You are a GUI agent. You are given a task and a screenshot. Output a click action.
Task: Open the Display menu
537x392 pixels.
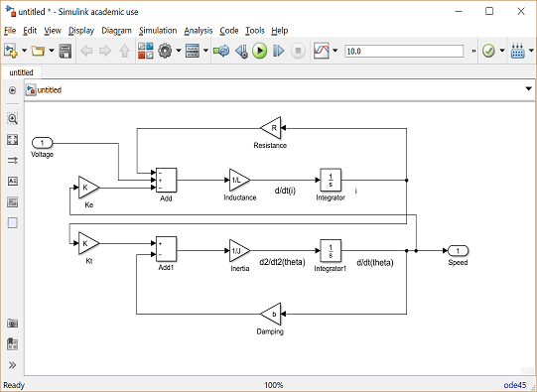(81, 31)
